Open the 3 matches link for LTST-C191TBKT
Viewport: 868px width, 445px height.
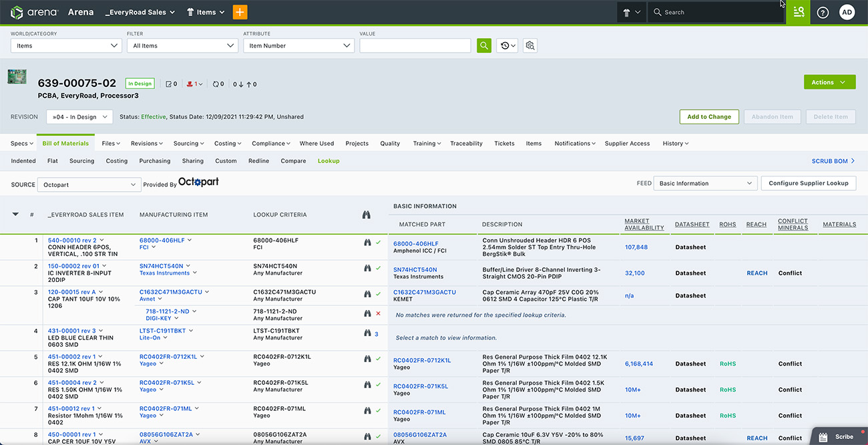[376, 334]
